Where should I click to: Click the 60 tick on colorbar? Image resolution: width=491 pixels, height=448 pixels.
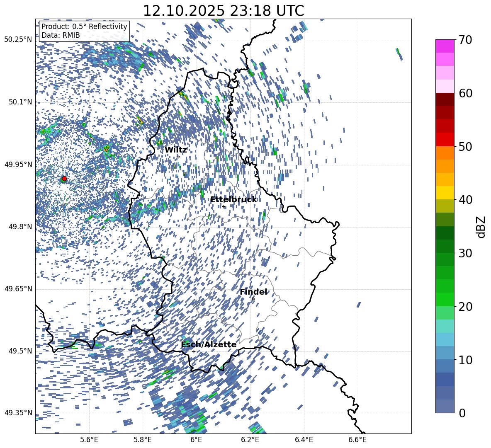(x=465, y=93)
